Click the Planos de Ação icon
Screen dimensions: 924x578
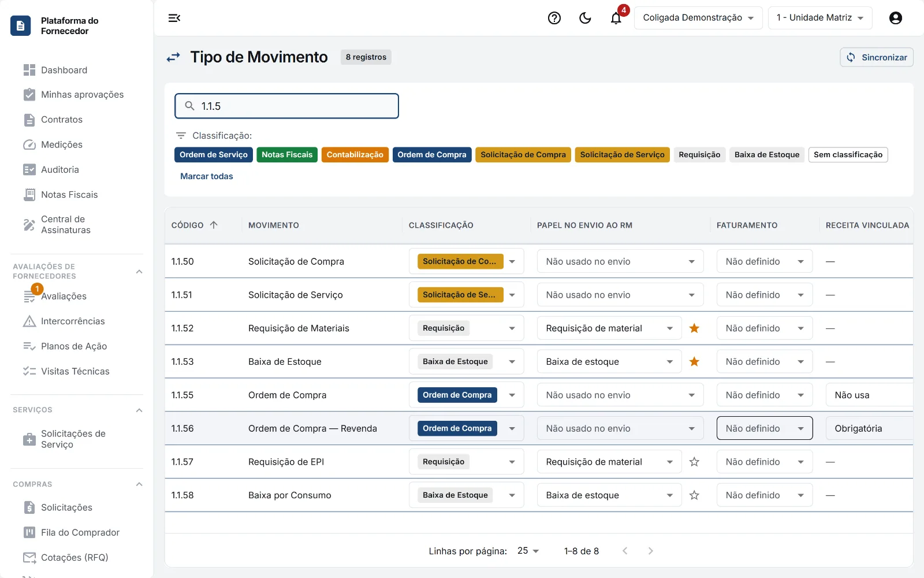29,346
